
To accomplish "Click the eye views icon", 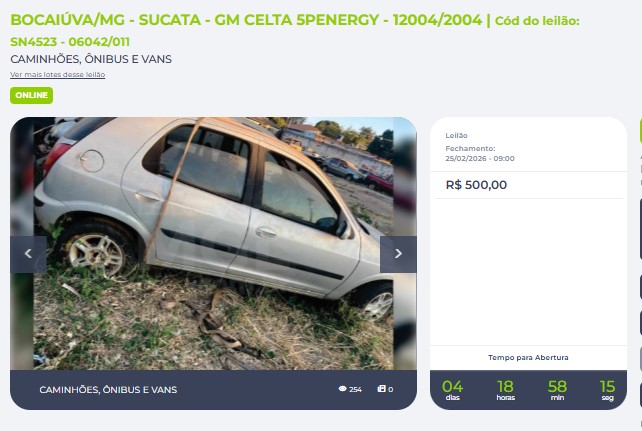I will 342,389.
